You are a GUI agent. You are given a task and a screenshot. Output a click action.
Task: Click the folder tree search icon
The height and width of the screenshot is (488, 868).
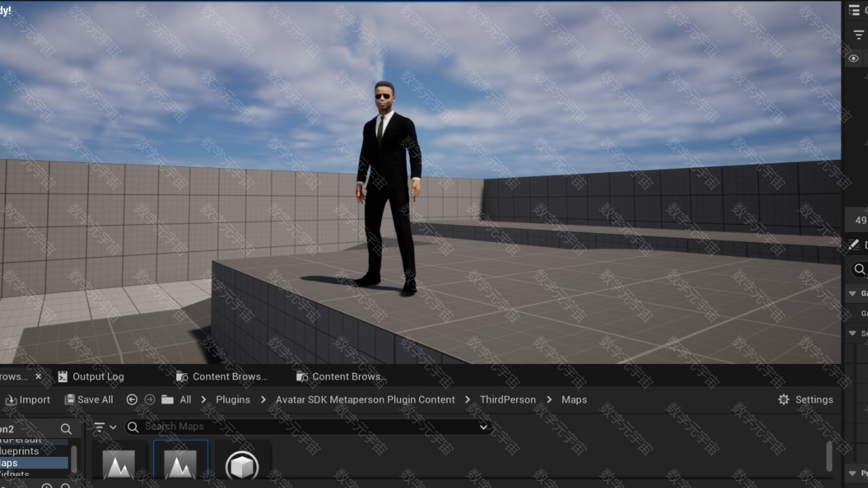(66, 429)
